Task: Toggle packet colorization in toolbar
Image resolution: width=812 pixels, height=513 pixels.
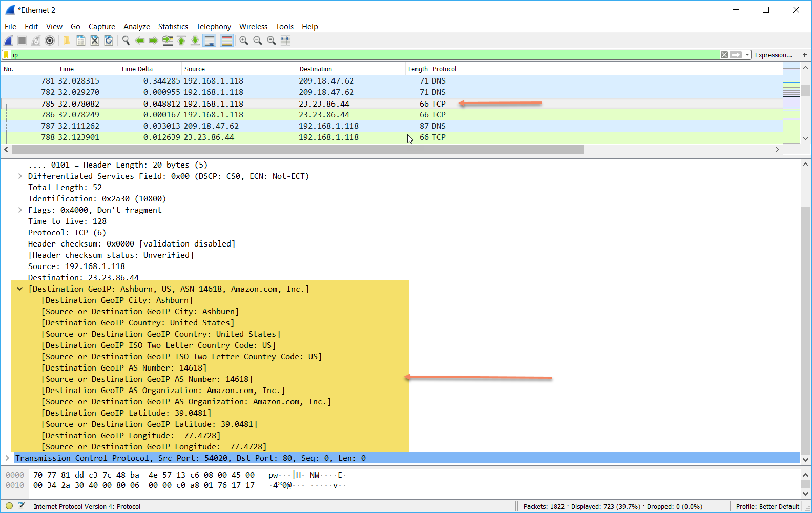Action: tap(226, 40)
